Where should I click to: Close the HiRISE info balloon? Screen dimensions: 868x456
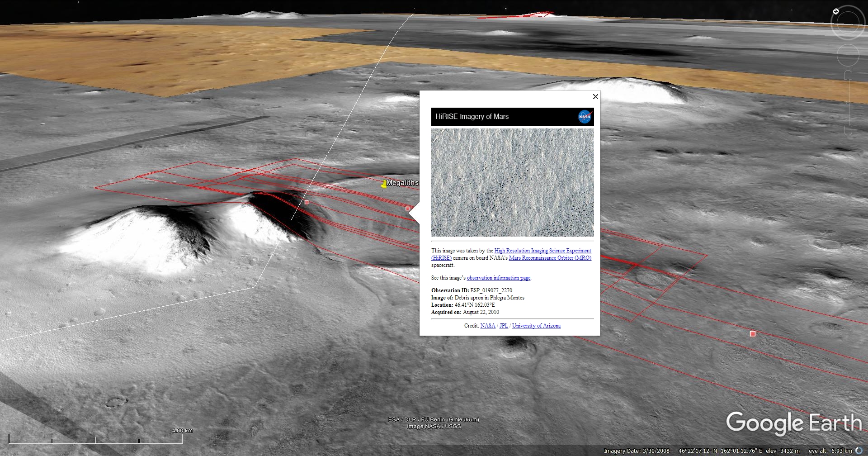595,96
